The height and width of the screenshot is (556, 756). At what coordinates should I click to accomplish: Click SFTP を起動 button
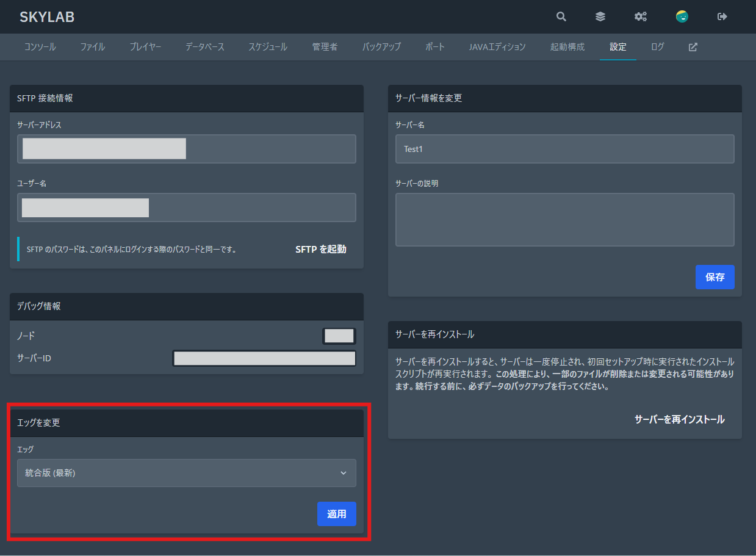pyautogui.click(x=320, y=249)
